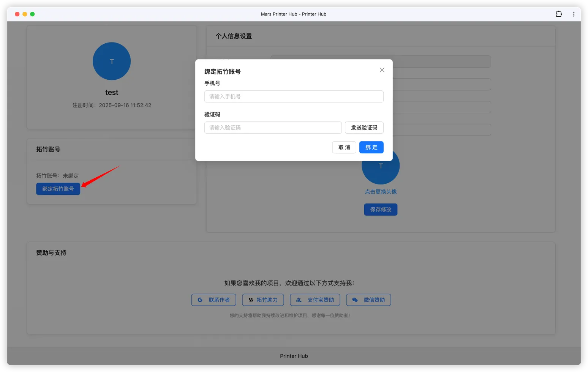Click the red macOS window close button
The image size is (588, 372).
coord(17,14)
